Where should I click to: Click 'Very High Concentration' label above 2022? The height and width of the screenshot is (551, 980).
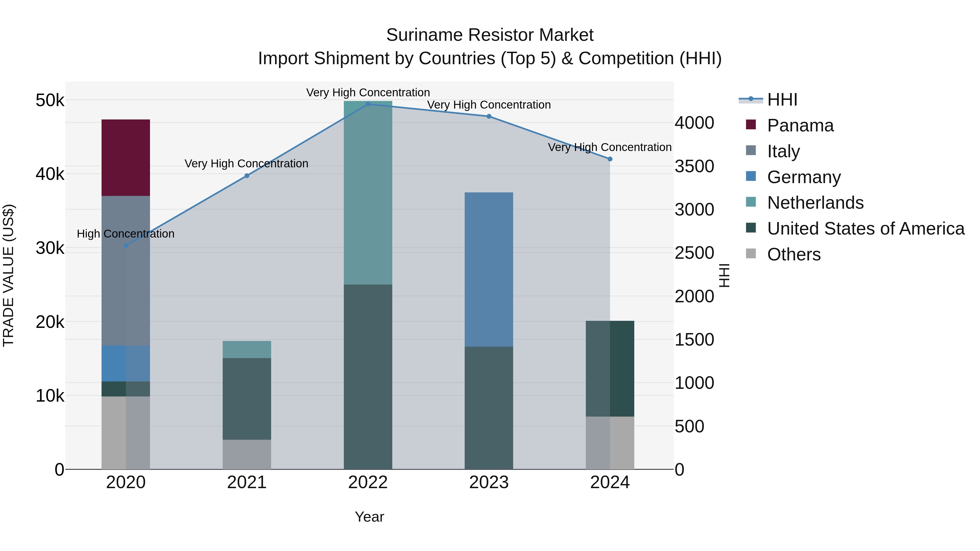click(368, 93)
